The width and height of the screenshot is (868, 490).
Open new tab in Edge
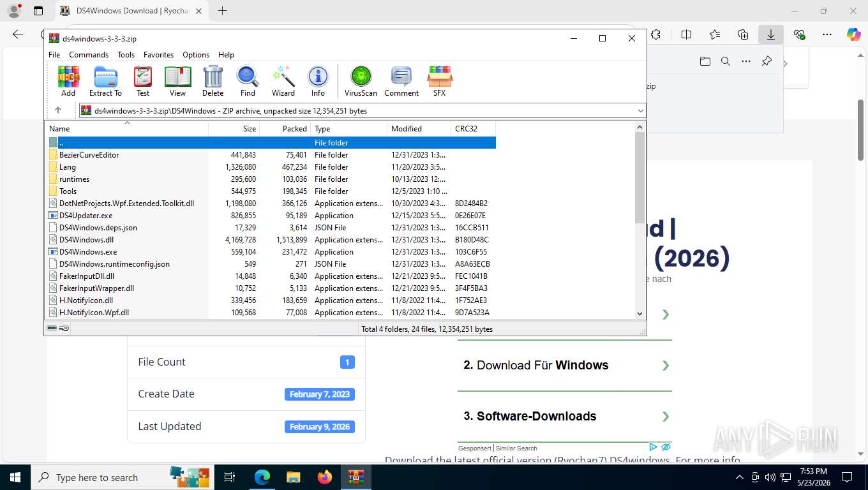tap(222, 11)
